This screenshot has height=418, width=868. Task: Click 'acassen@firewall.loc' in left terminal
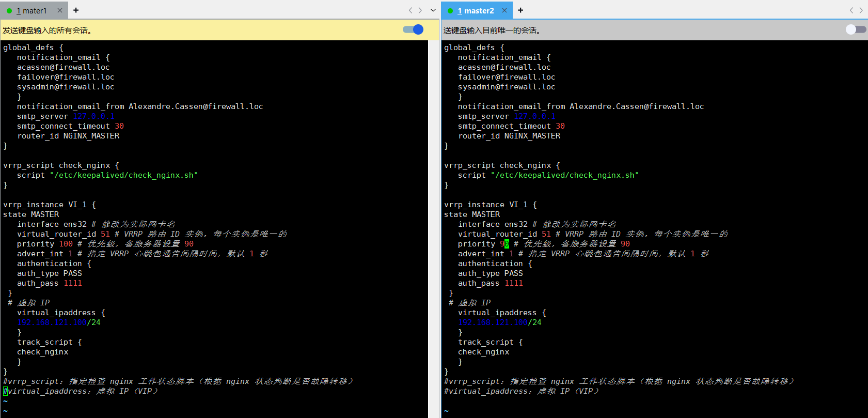coord(64,67)
